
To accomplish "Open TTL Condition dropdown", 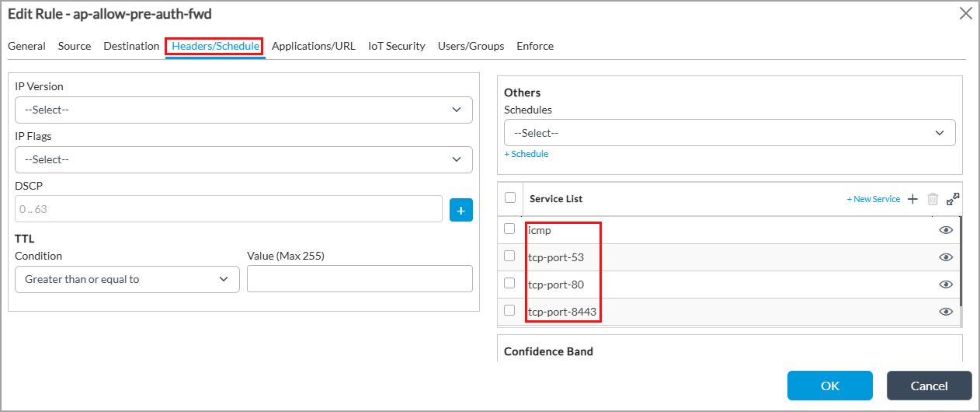I will [127, 279].
